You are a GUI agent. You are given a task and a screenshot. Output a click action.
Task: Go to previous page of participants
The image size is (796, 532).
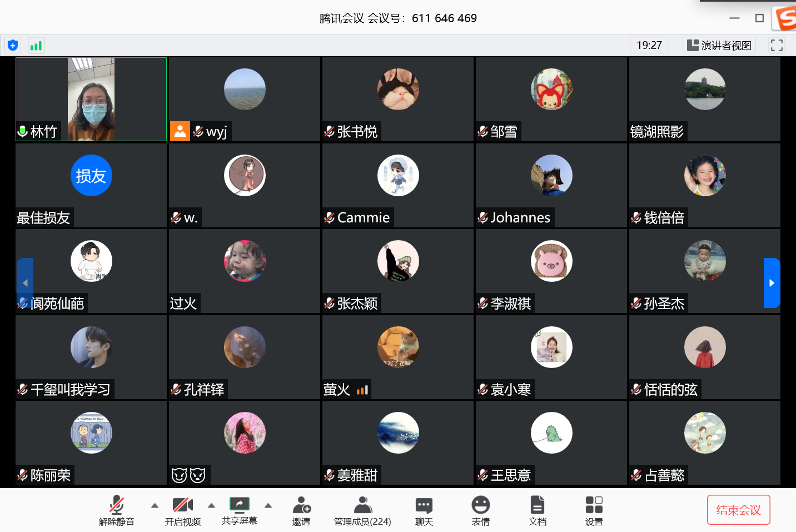[x=25, y=283]
